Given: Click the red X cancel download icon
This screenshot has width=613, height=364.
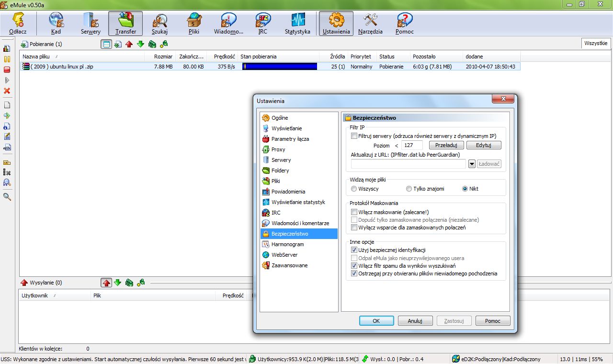Looking at the screenshot, I should (x=7, y=91).
